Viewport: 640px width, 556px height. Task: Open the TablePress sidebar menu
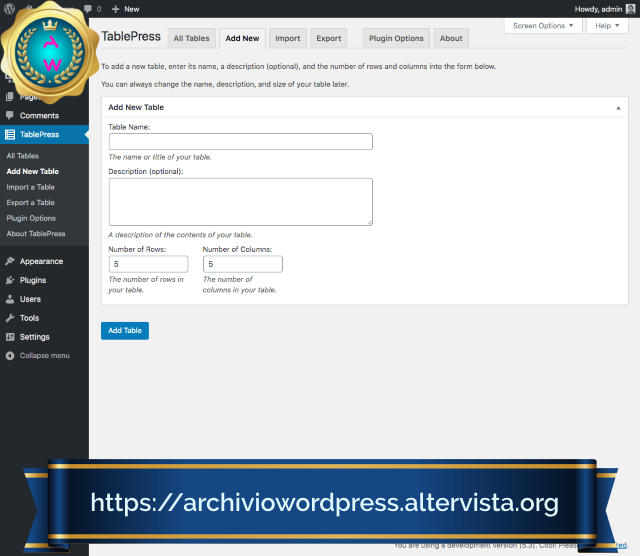tap(44, 134)
